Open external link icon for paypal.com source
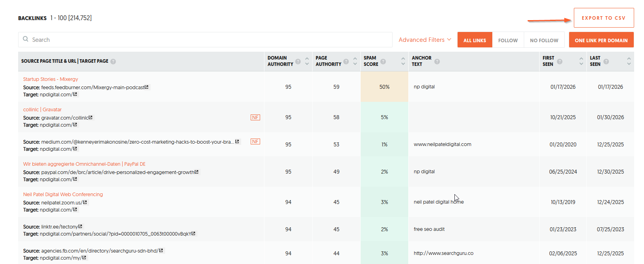 (x=197, y=172)
